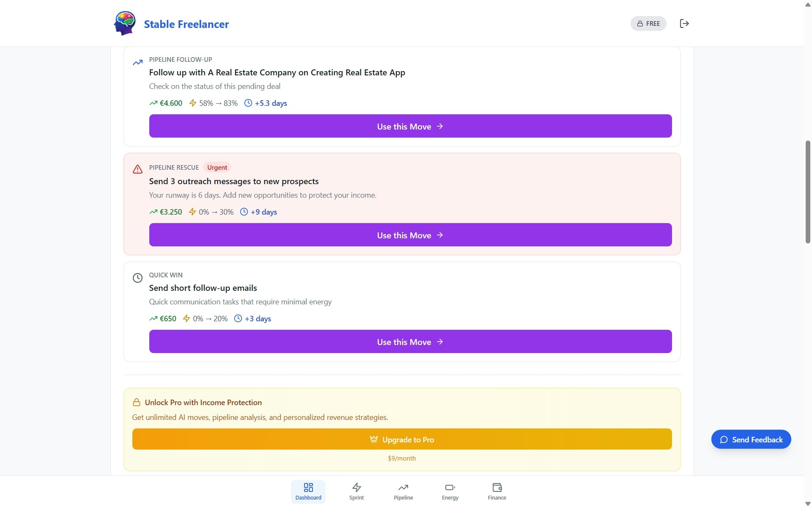Use the short follow-up emails move
Image resolution: width=812 pixels, height=508 pixels.
click(x=410, y=342)
